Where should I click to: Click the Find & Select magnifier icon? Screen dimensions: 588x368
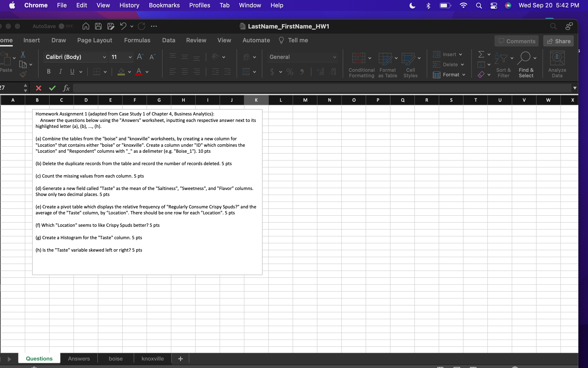tap(524, 58)
